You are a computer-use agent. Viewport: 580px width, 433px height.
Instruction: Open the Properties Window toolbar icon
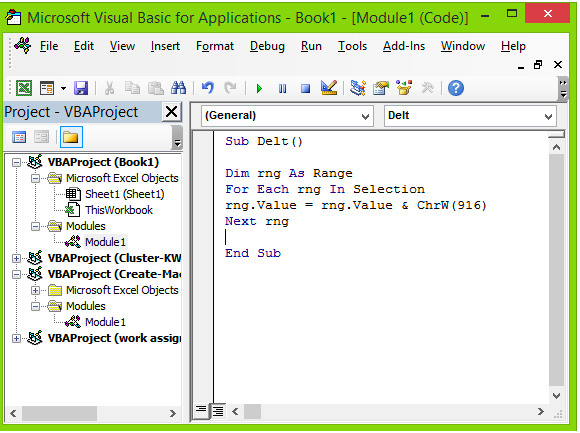(x=381, y=88)
